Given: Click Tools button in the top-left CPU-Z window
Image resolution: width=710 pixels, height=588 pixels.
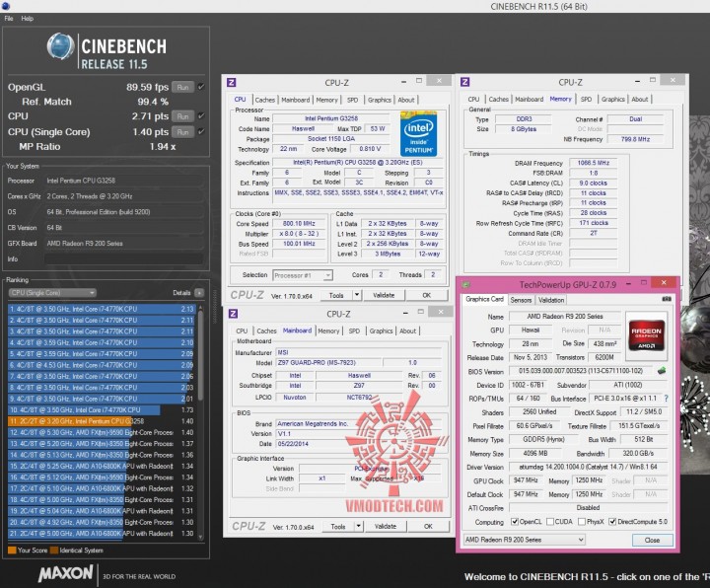Looking at the screenshot, I should click(336, 295).
